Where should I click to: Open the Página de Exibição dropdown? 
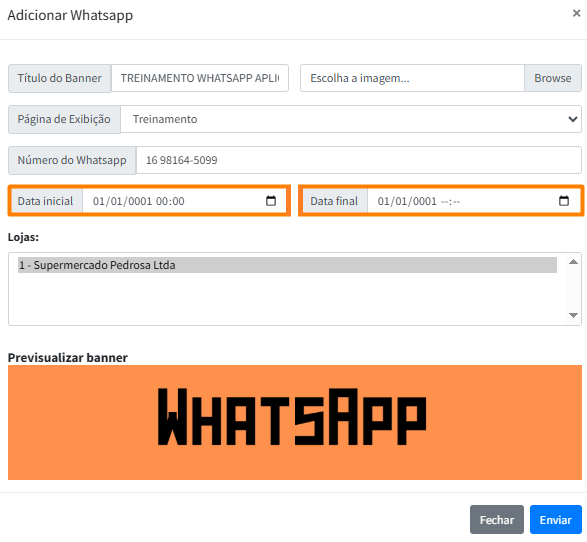point(351,119)
